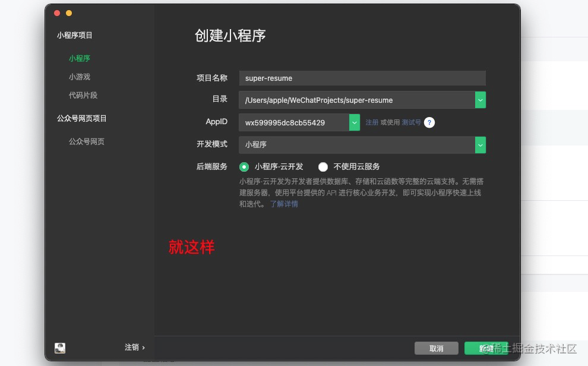Click the 小程序项目 section heading
588x366 pixels.
tap(75, 35)
